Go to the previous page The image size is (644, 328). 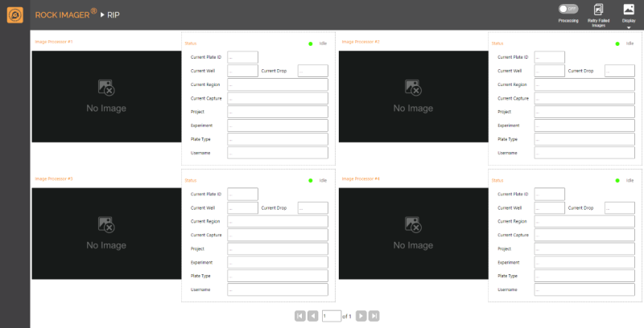(x=312, y=316)
